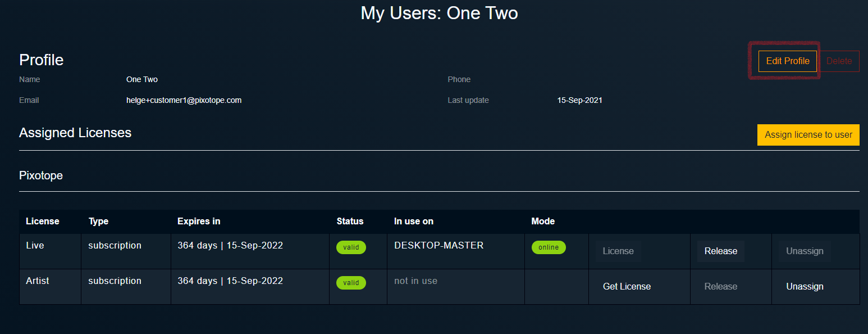Unassign the Artist license
This screenshot has width=868, height=334.
click(805, 286)
